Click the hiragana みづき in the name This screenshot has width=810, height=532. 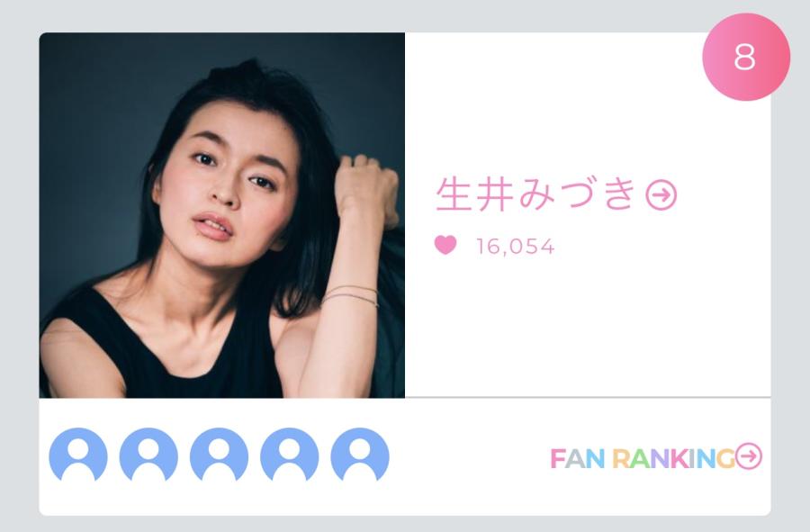[x=577, y=194]
